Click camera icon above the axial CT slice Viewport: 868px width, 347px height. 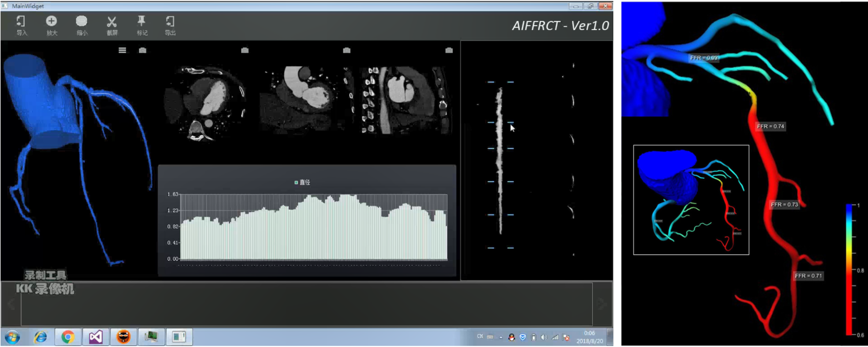click(x=245, y=50)
